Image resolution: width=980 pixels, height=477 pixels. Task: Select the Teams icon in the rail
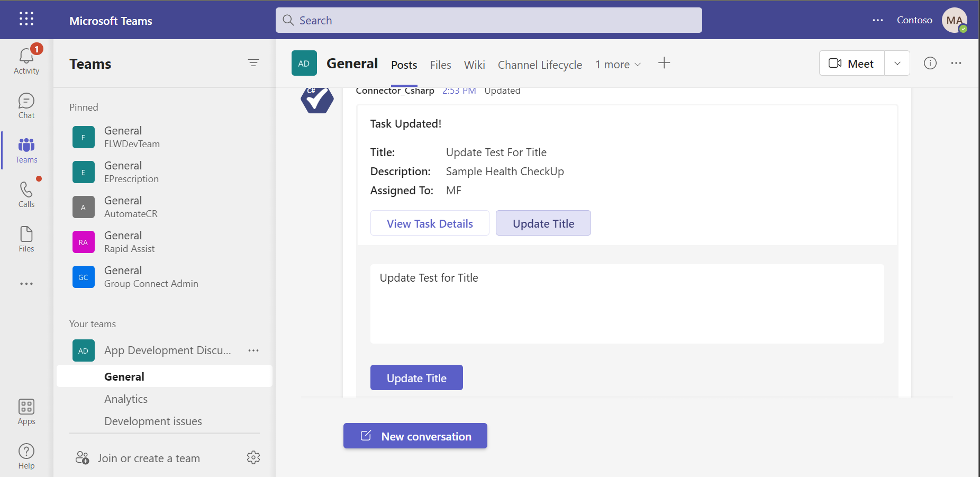tap(26, 150)
